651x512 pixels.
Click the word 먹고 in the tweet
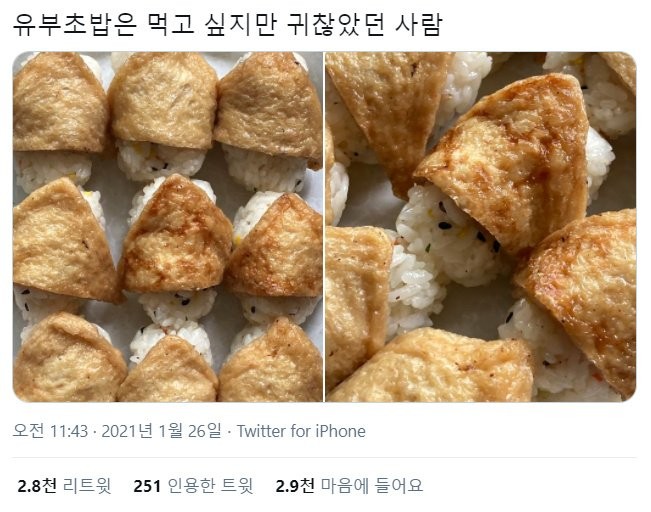click(171, 24)
